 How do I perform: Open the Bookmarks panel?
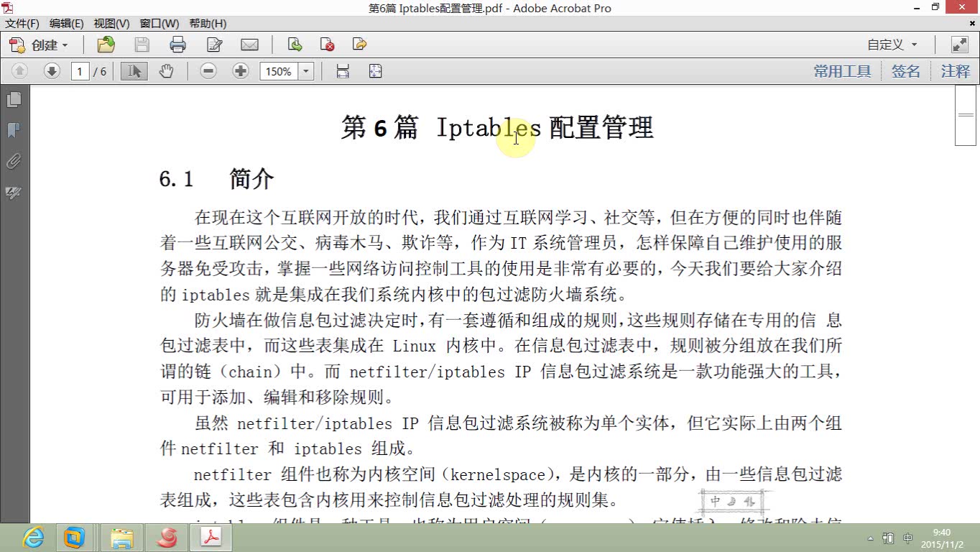13,131
